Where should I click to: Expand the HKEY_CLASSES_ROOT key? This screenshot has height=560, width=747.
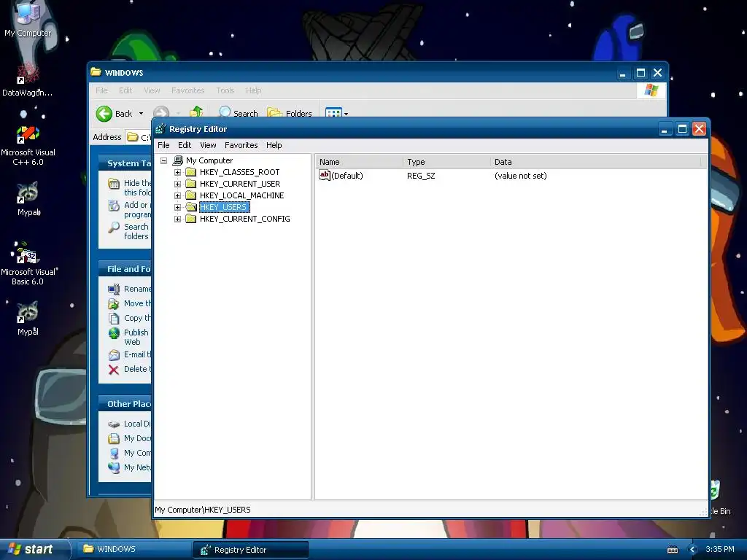(178, 172)
